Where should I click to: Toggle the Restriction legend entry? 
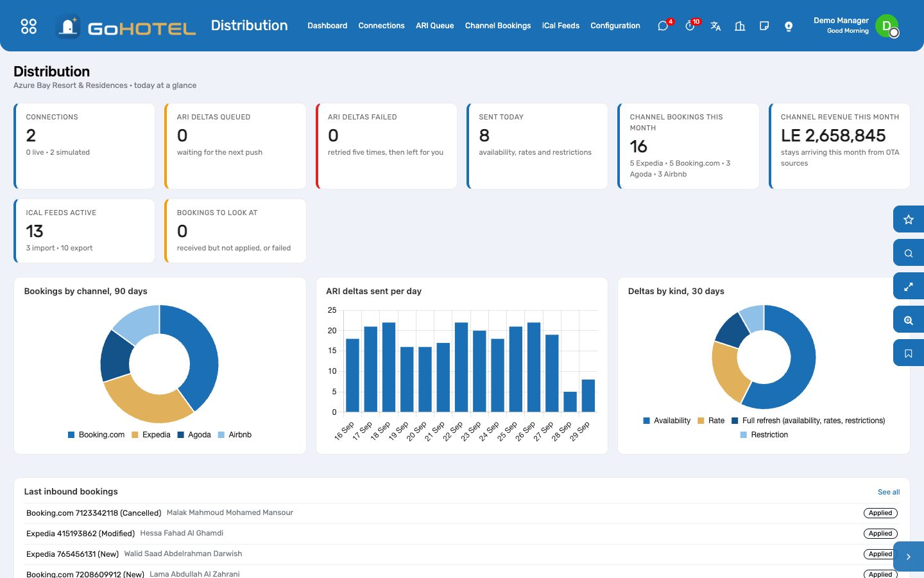(764, 435)
